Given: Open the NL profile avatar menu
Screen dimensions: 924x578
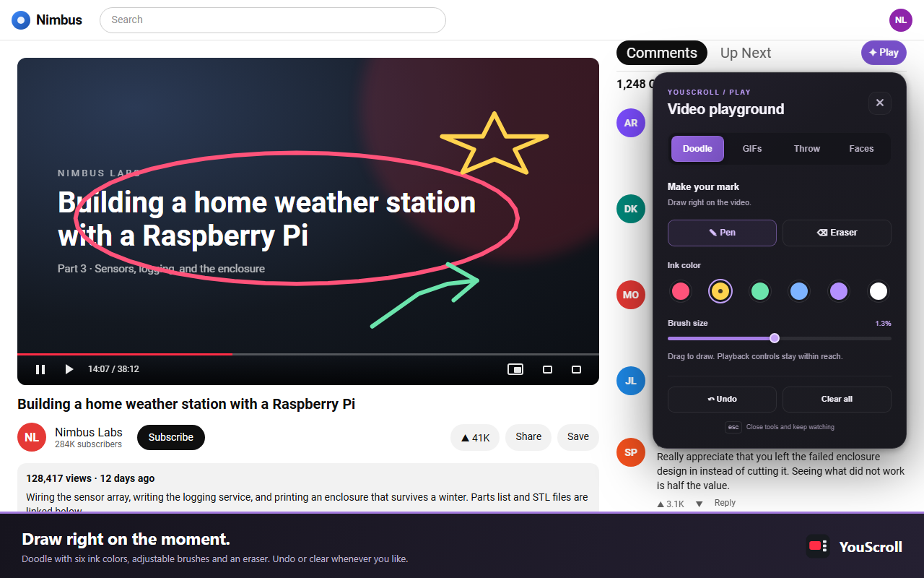Looking at the screenshot, I should pyautogui.click(x=901, y=20).
